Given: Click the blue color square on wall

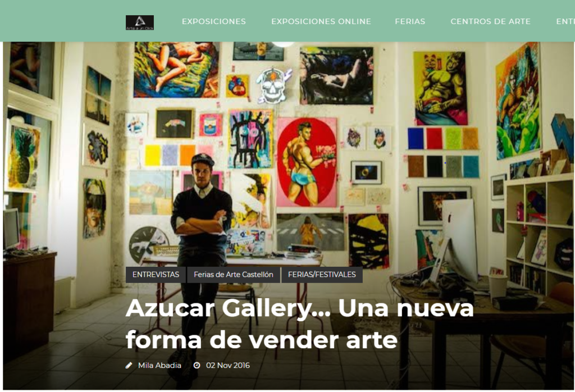Looking at the screenshot, I should click(x=416, y=138).
